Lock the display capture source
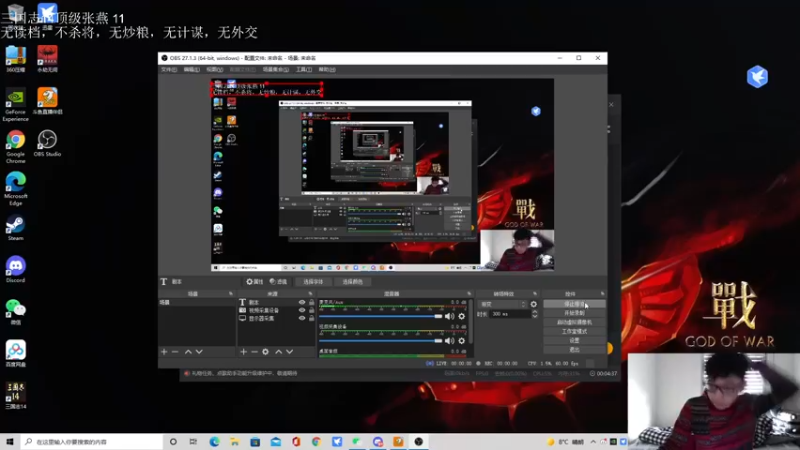Screen dimensions: 800x450 click(x=311, y=318)
